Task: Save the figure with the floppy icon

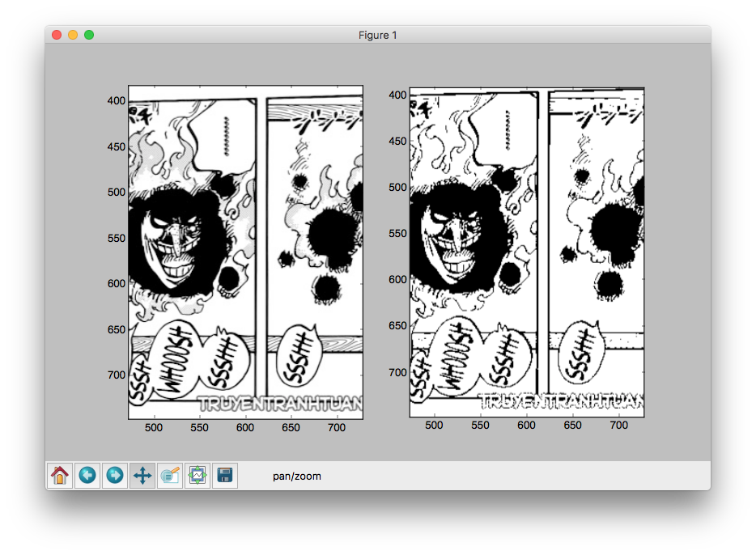Action: coord(225,476)
